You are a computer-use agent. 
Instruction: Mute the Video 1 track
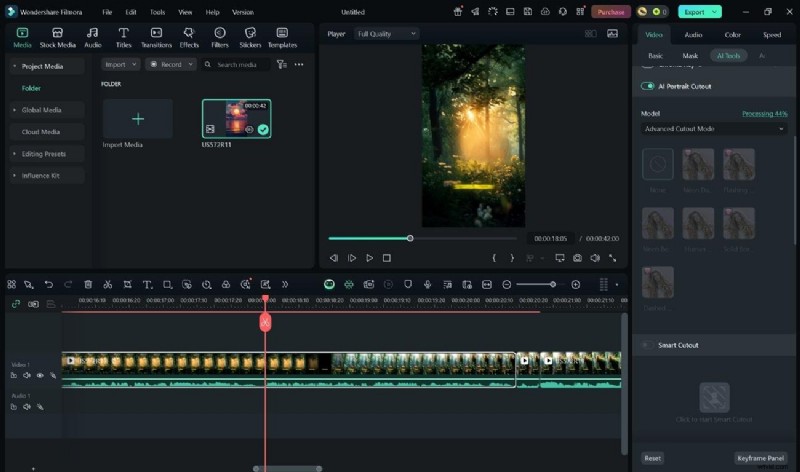(27, 376)
